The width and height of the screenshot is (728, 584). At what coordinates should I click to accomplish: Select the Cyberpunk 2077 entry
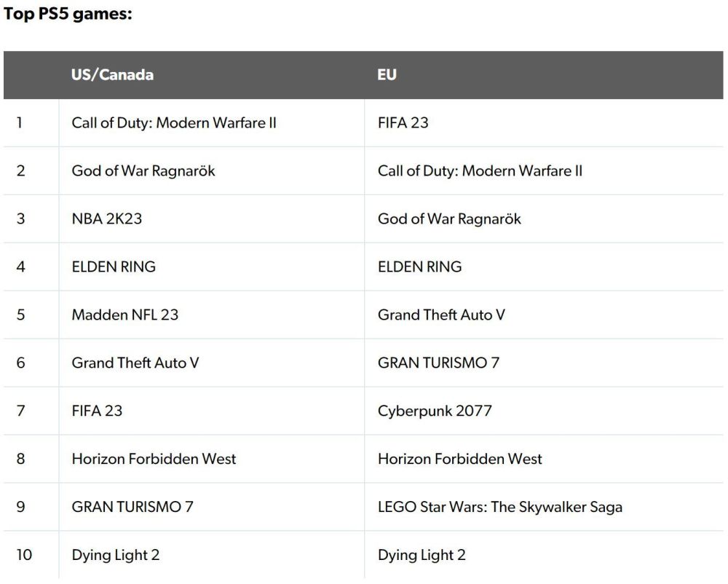click(435, 411)
